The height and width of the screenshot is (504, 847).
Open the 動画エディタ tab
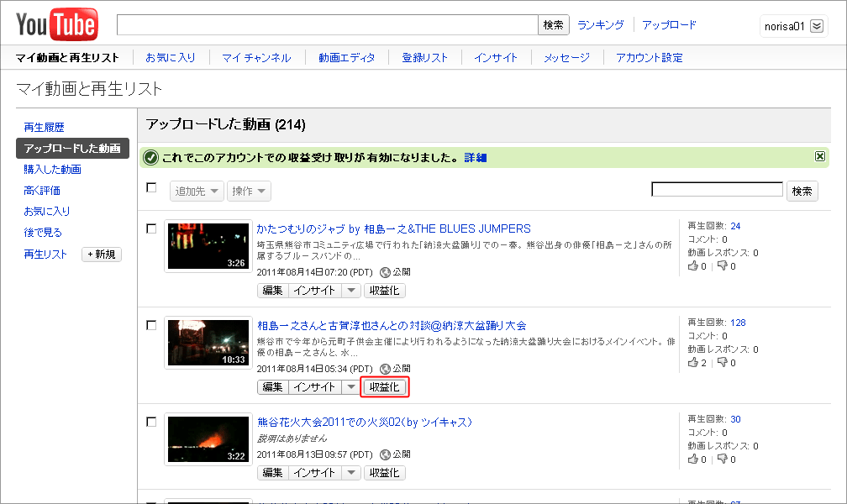pos(347,57)
